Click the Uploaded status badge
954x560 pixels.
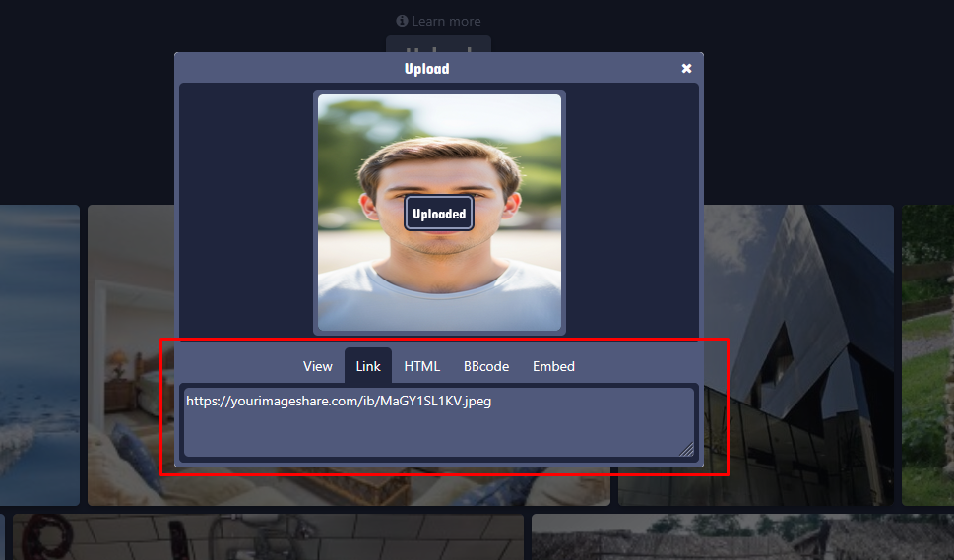[439, 214]
